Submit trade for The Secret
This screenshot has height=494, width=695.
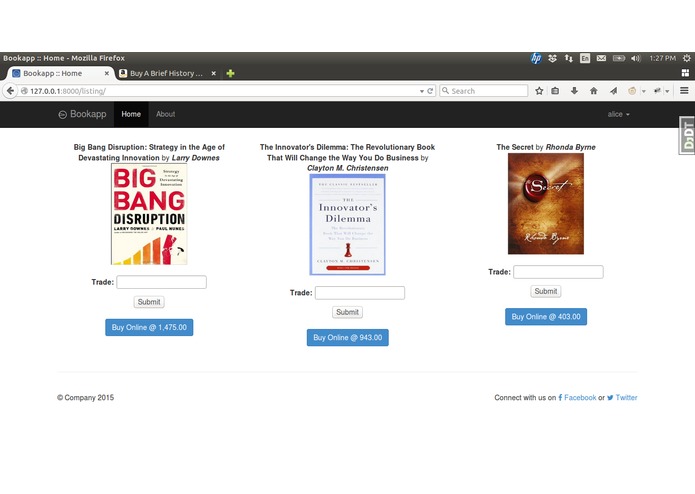coord(546,292)
